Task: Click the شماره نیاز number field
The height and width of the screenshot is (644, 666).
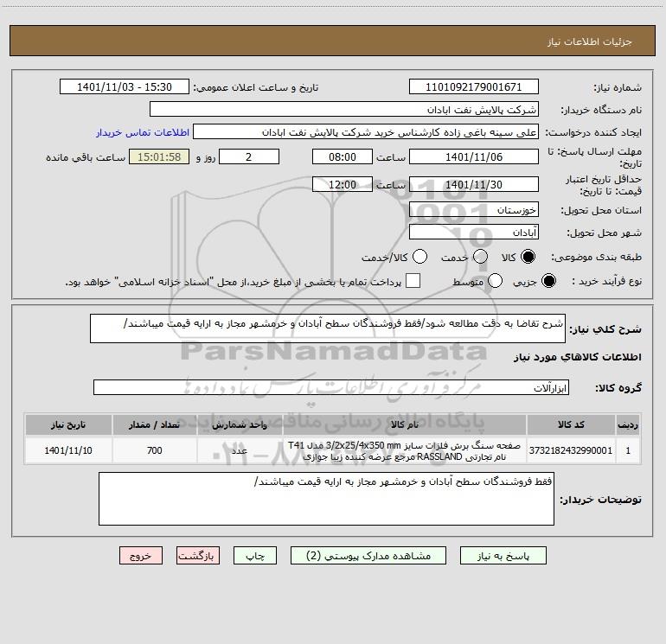Action: pos(473,87)
